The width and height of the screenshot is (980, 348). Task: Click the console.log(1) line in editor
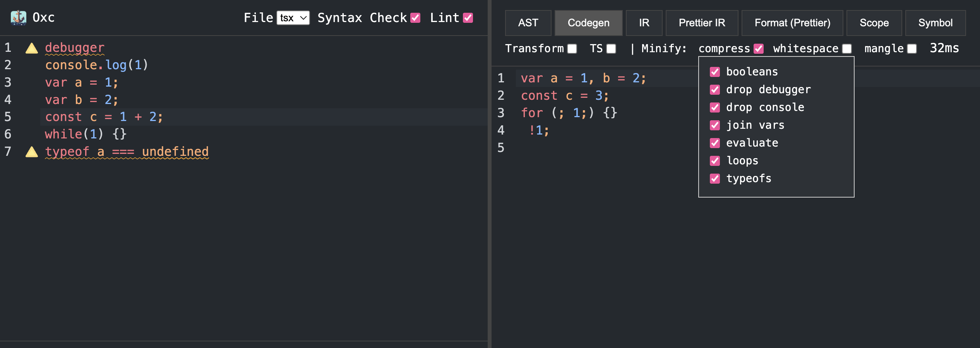[x=97, y=65]
